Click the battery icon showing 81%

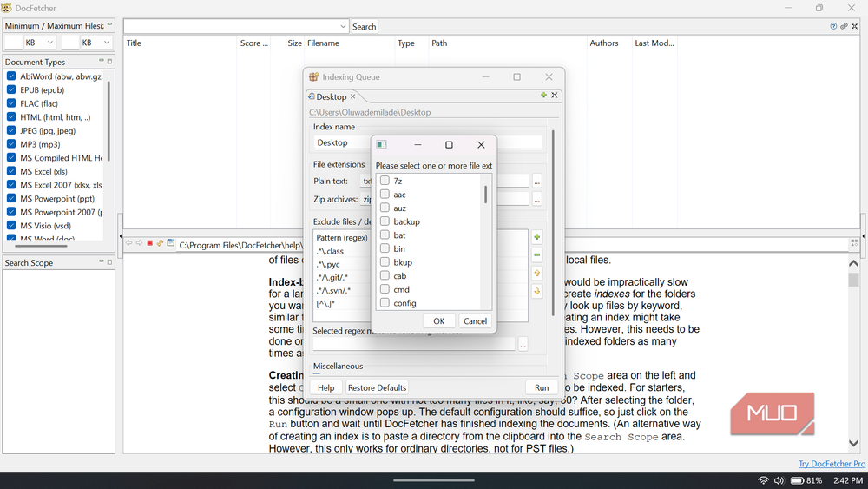click(797, 480)
